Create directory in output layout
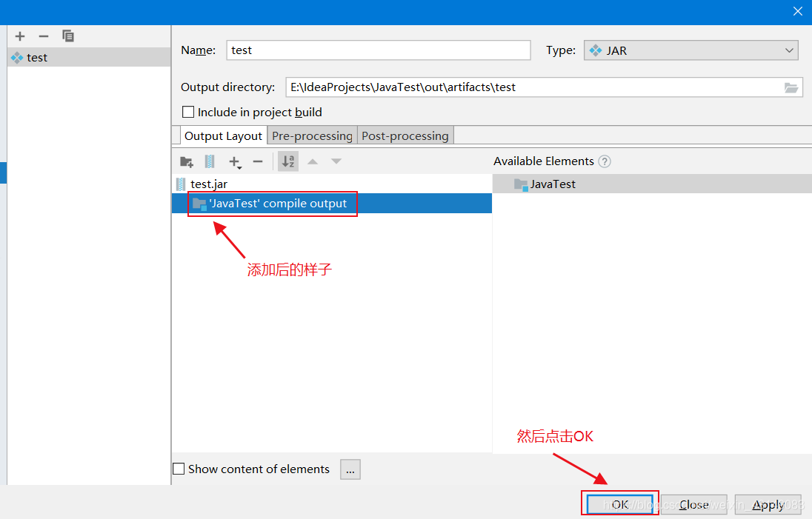 coord(187,161)
